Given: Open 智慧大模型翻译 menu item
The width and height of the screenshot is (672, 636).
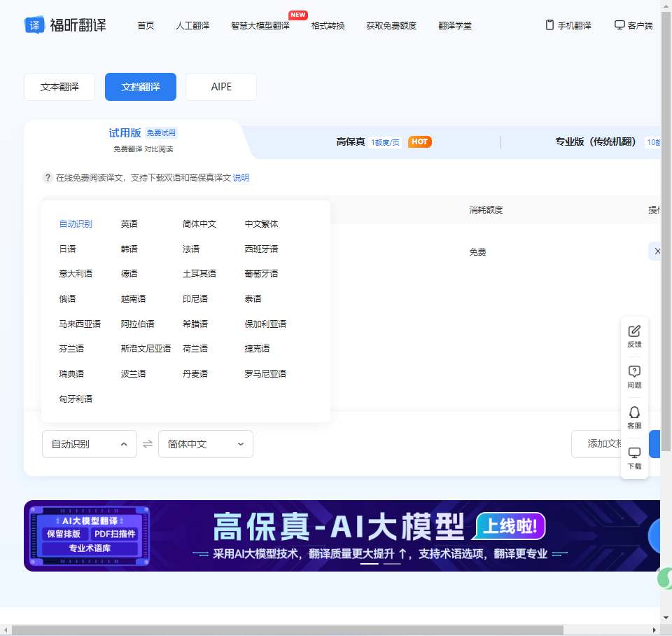Looking at the screenshot, I should click(260, 26).
